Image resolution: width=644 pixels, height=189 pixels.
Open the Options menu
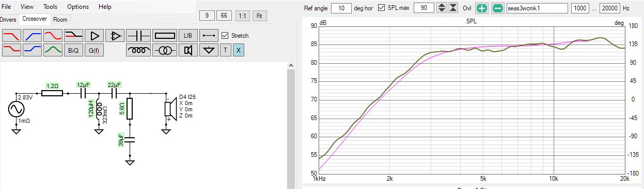(78, 7)
